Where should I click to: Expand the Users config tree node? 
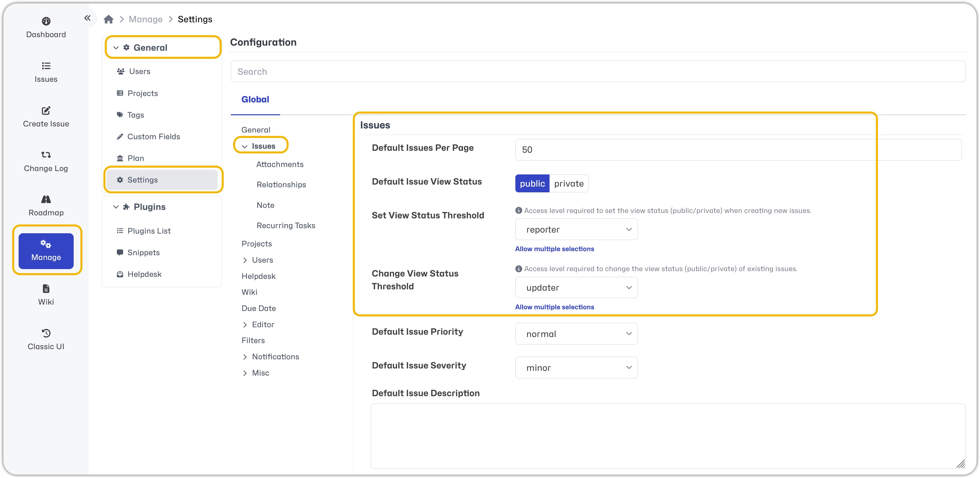[x=245, y=260]
